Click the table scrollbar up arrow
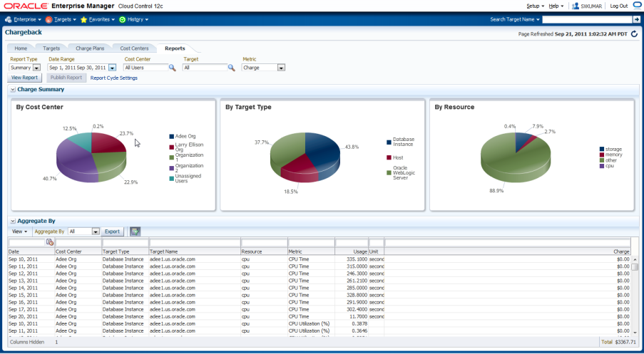 coord(635,260)
